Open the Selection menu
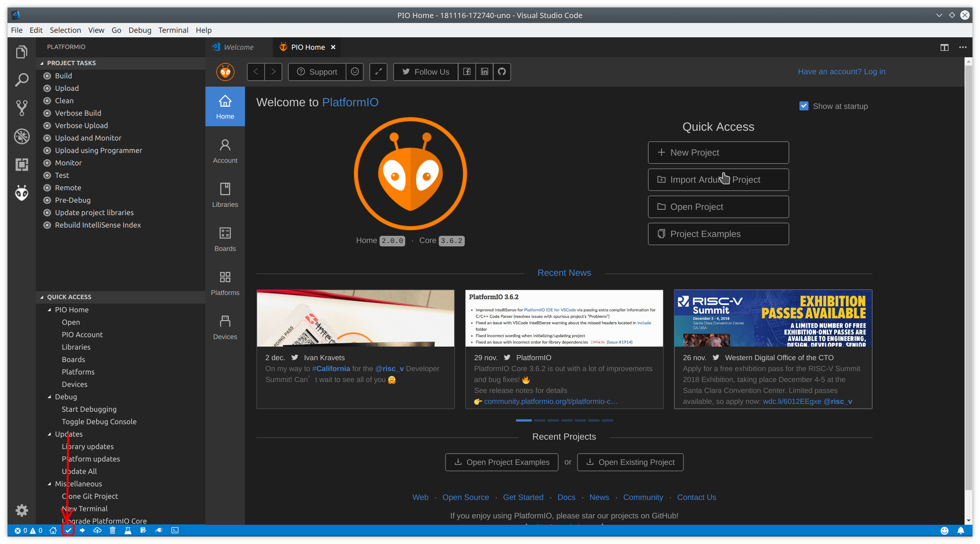Viewport: 980px width, 544px height. (65, 30)
